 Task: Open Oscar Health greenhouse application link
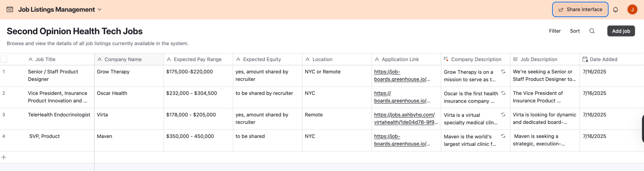tap(402, 97)
